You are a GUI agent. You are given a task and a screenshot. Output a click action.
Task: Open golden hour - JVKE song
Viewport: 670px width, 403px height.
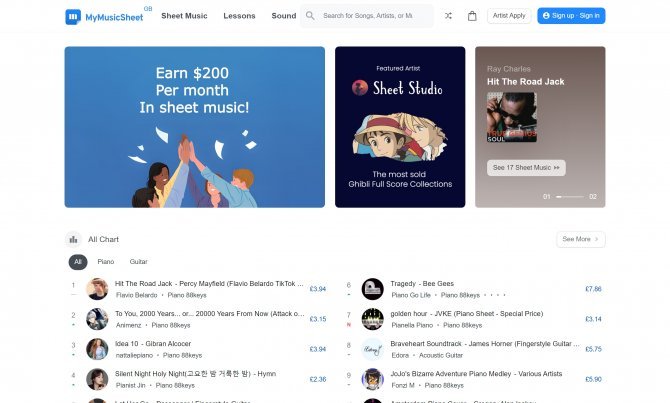pos(467,314)
